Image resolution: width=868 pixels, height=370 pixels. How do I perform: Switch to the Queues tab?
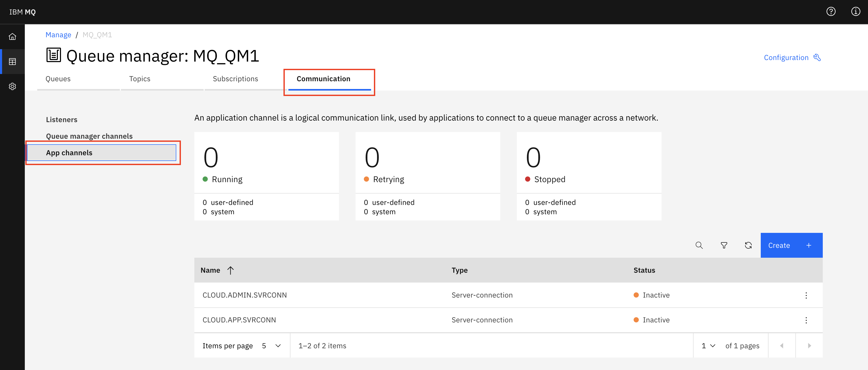[58, 79]
